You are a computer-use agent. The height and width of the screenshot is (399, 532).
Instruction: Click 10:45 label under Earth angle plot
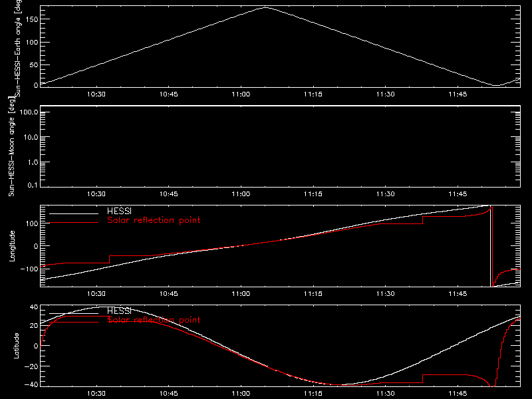pyautogui.click(x=169, y=94)
